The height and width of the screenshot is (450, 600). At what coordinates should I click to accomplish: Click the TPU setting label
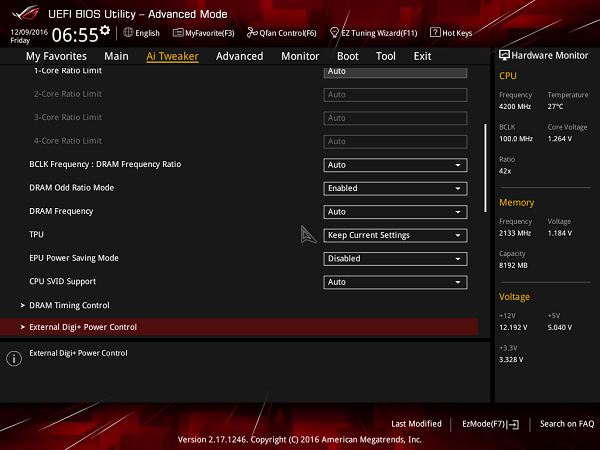point(36,234)
